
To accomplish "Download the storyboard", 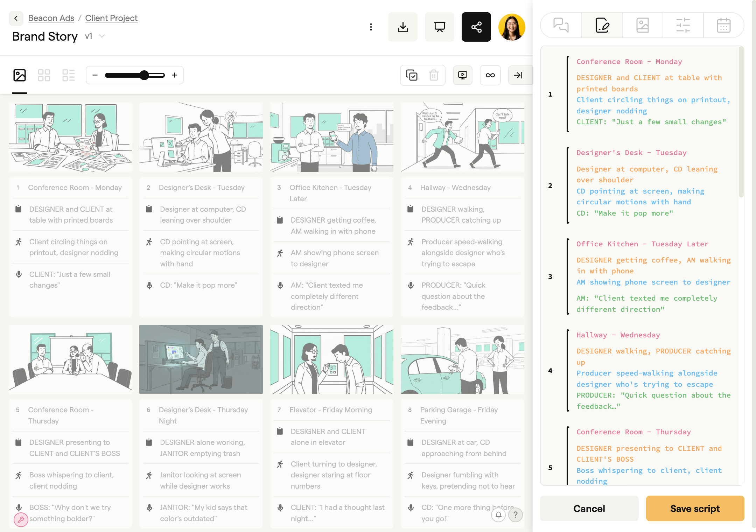I will click(403, 27).
